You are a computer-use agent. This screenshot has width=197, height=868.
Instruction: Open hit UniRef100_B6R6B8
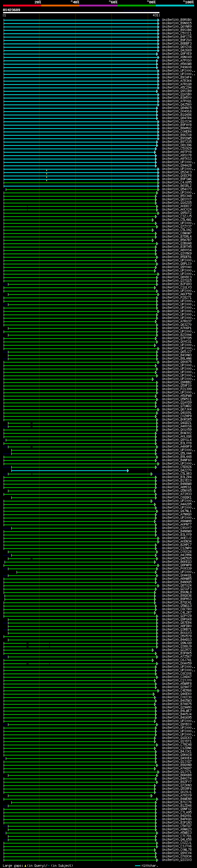point(177,775)
